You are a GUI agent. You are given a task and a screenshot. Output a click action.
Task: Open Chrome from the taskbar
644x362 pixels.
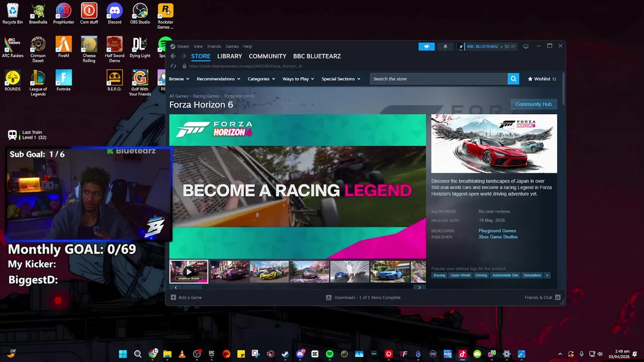[x=152, y=354]
